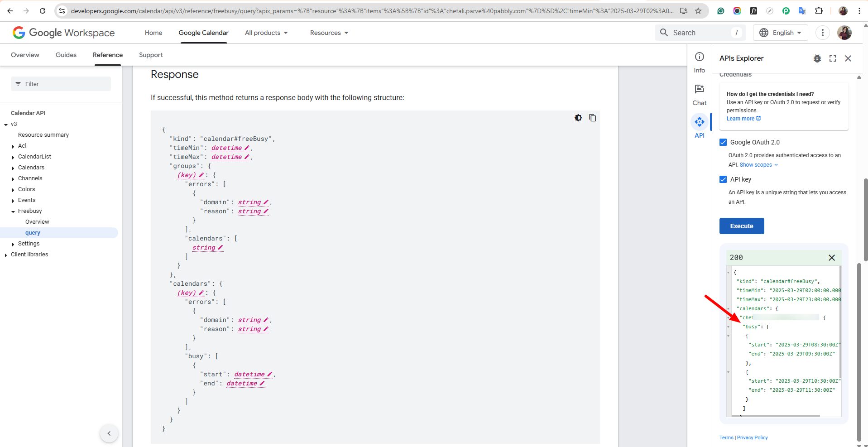Collapse the v3 tree node
The width and height of the screenshot is (868, 447).
(6, 125)
